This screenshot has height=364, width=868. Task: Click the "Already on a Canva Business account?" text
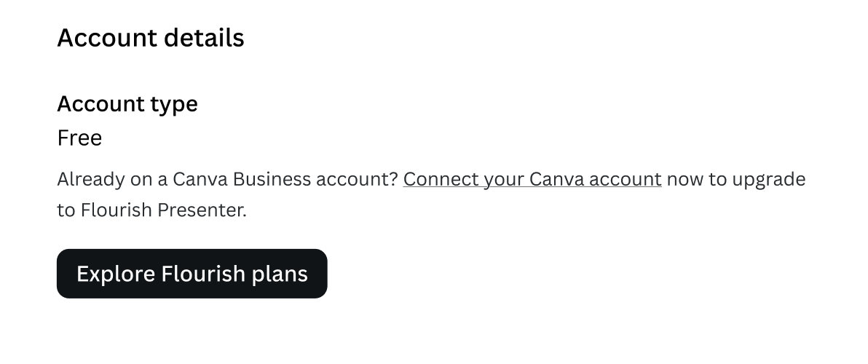click(x=227, y=179)
